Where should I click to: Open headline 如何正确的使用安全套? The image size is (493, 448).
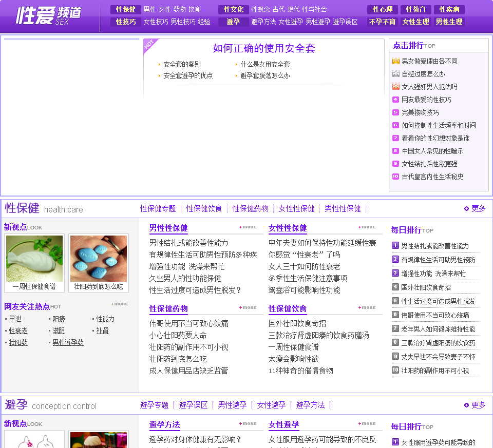click(x=264, y=48)
